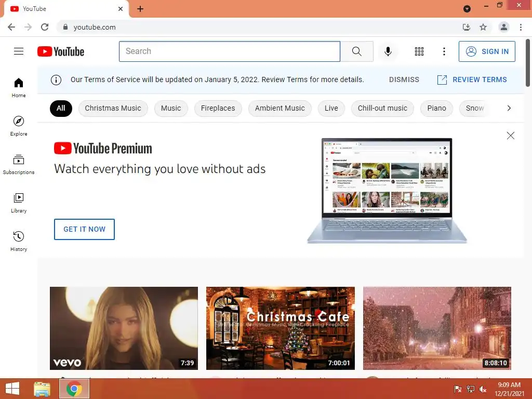Viewport: 532px width, 399px height.
Task: Open the taskbar clock and date
Action: tap(509, 389)
